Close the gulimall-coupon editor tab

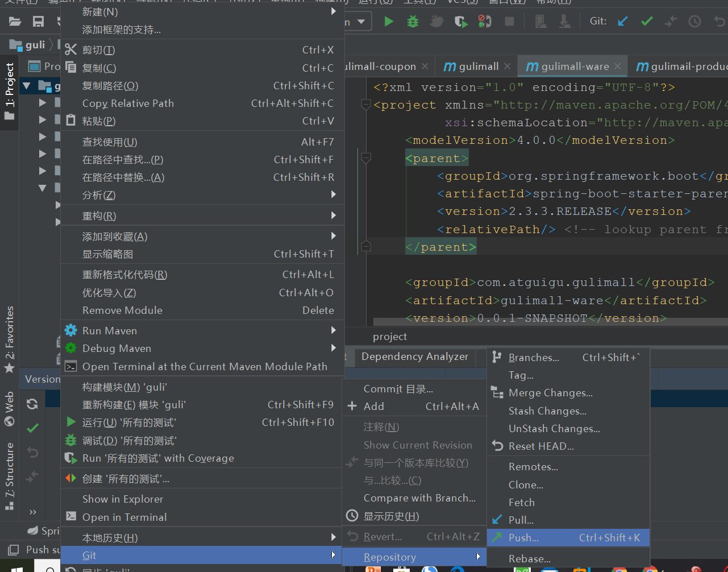click(x=425, y=67)
